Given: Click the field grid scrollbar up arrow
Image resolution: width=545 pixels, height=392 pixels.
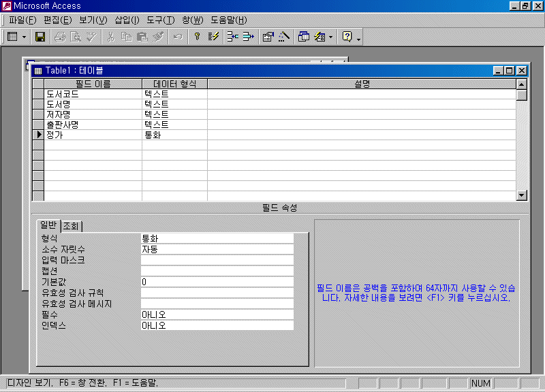Looking at the screenshot, I should click(x=521, y=84).
